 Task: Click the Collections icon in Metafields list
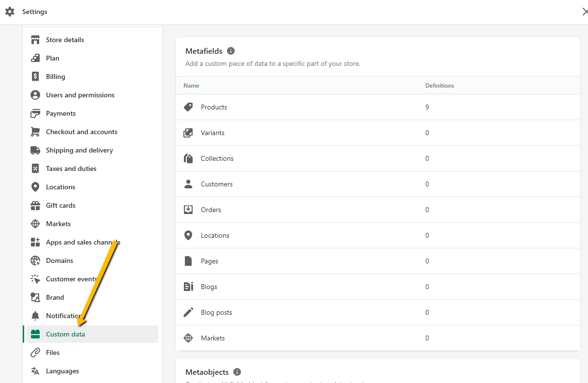(x=188, y=158)
